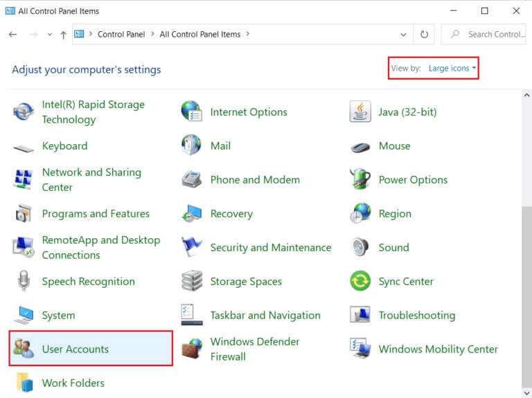Click the Taskbar and Navigation icon

click(x=192, y=315)
